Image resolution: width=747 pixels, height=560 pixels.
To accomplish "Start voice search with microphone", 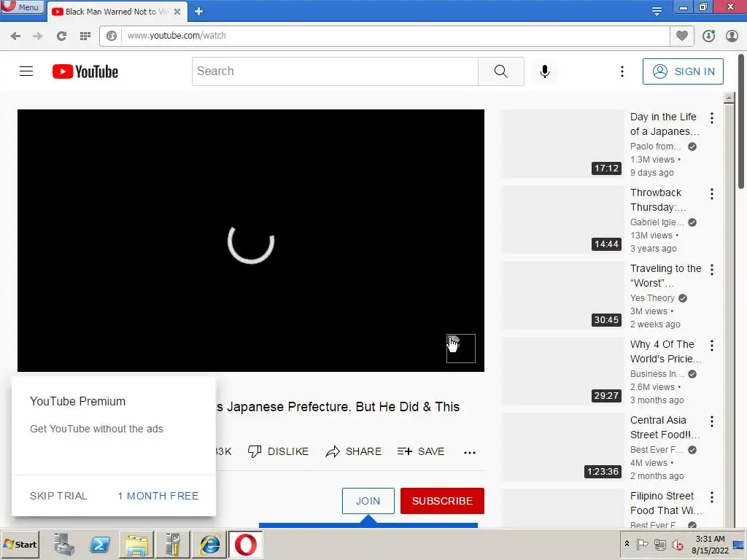I will (x=544, y=71).
